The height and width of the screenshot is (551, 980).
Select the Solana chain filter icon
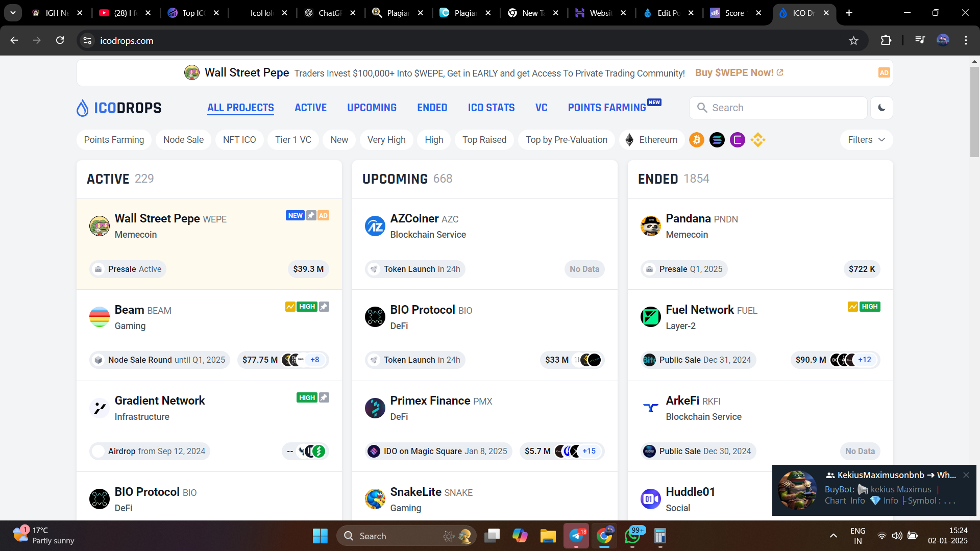click(x=717, y=139)
